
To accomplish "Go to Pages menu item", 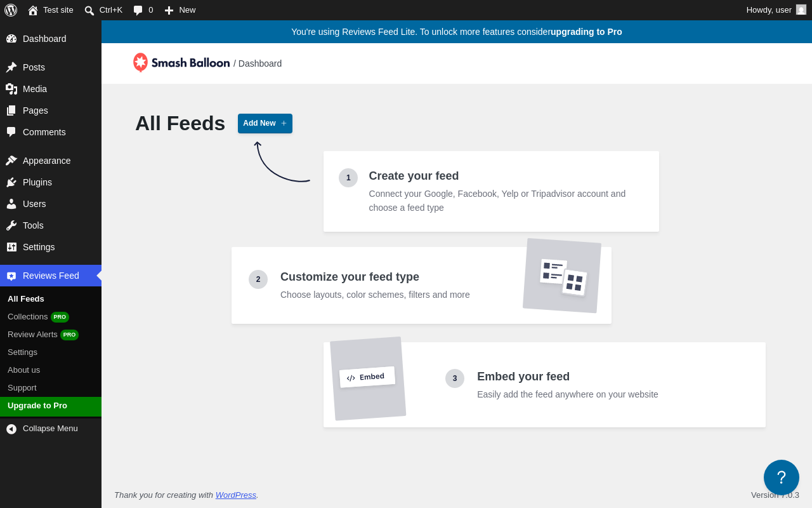I will pos(51,110).
